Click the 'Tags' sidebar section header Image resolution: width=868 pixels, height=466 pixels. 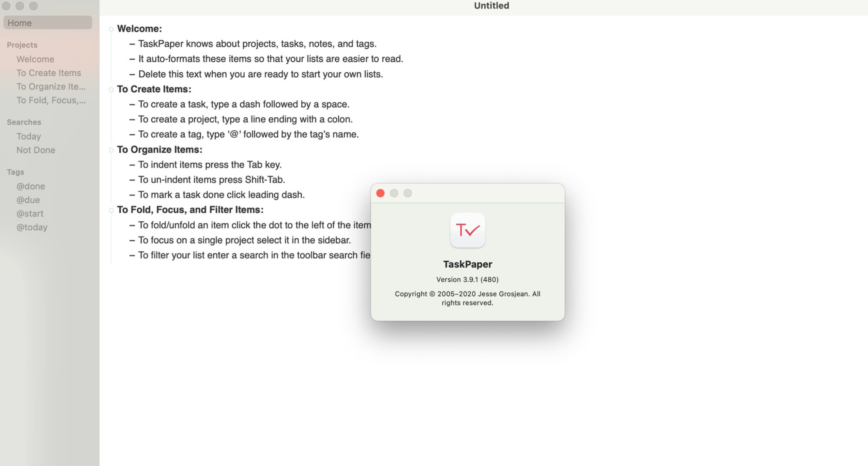point(16,172)
